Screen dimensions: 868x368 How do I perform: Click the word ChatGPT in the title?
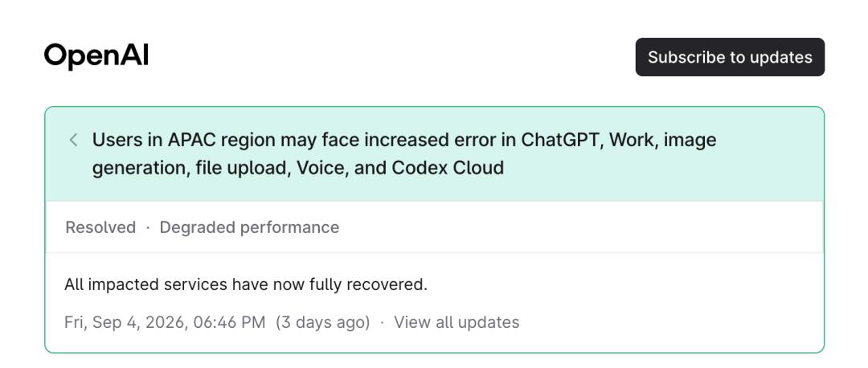[561, 140]
